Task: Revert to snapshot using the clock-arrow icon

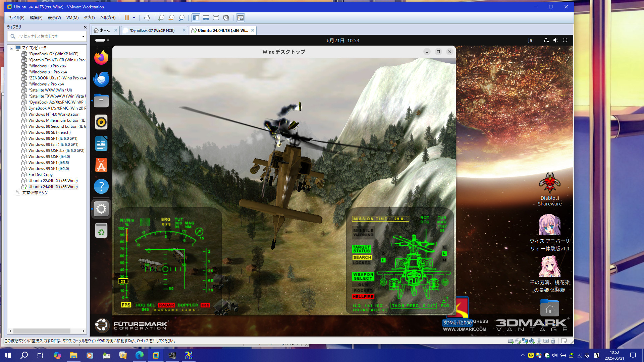Action: [171, 18]
